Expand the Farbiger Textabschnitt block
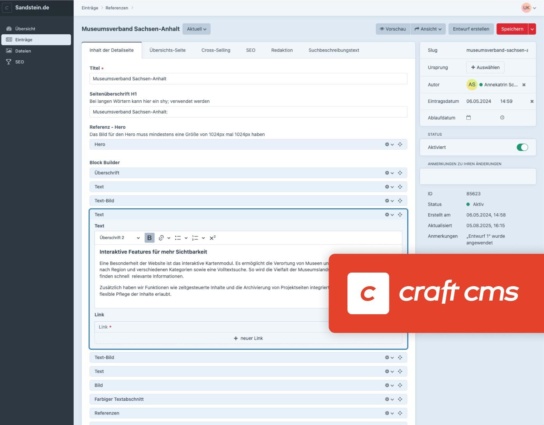This screenshot has height=425, width=544. pyautogui.click(x=248, y=399)
